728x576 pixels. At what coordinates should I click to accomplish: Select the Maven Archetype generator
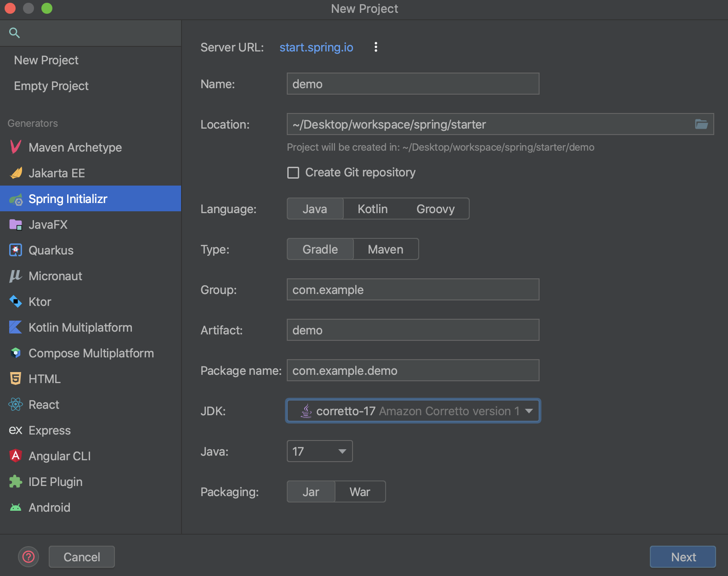coord(91,147)
